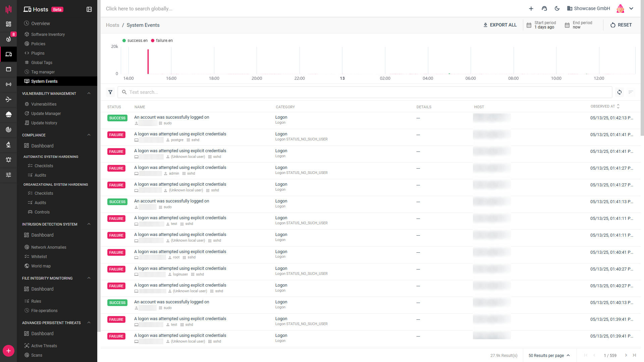Click the plus icon in top bar
The width and height of the screenshot is (644, 362).
coord(531,9)
